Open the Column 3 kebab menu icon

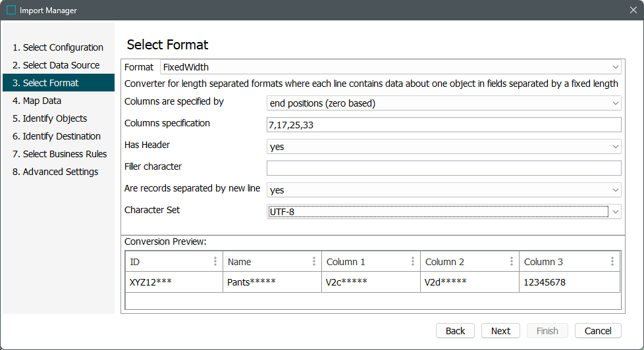(612, 262)
